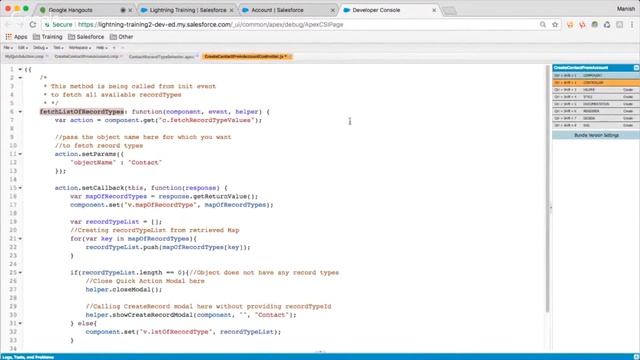The width and height of the screenshot is (640, 360).
Task: Open the Training bookmarks folder
Action: (x=47, y=37)
